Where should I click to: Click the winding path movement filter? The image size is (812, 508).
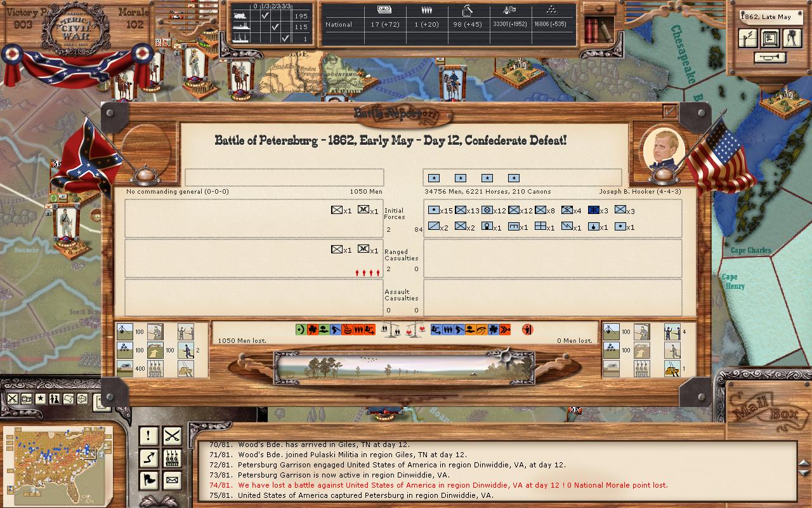pyautogui.click(x=148, y=457)
